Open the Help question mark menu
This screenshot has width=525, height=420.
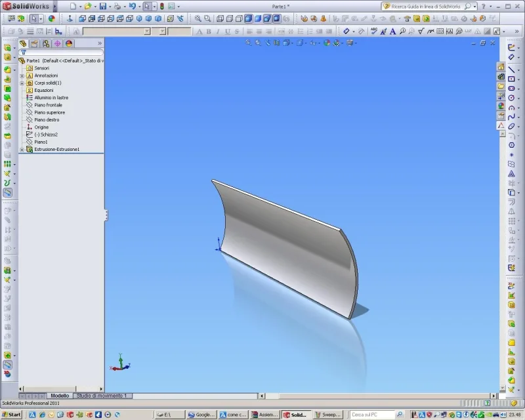[x=484, y=7]
